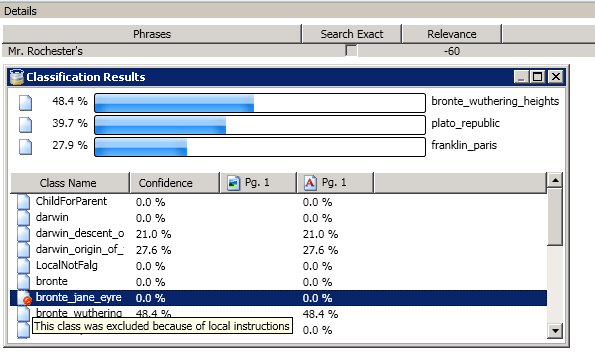
Task: Select the darwin_origin_of_ class name
Action: point(80,249)
